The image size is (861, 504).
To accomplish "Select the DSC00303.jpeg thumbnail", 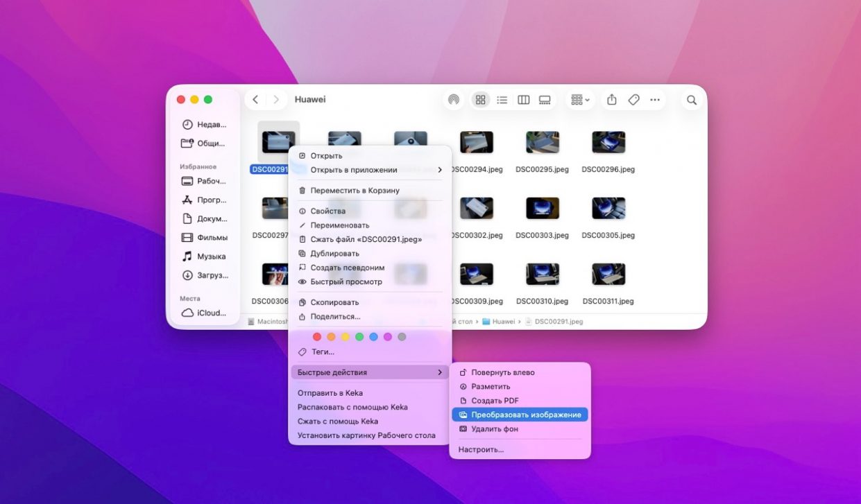I will [x=543, y=208].
